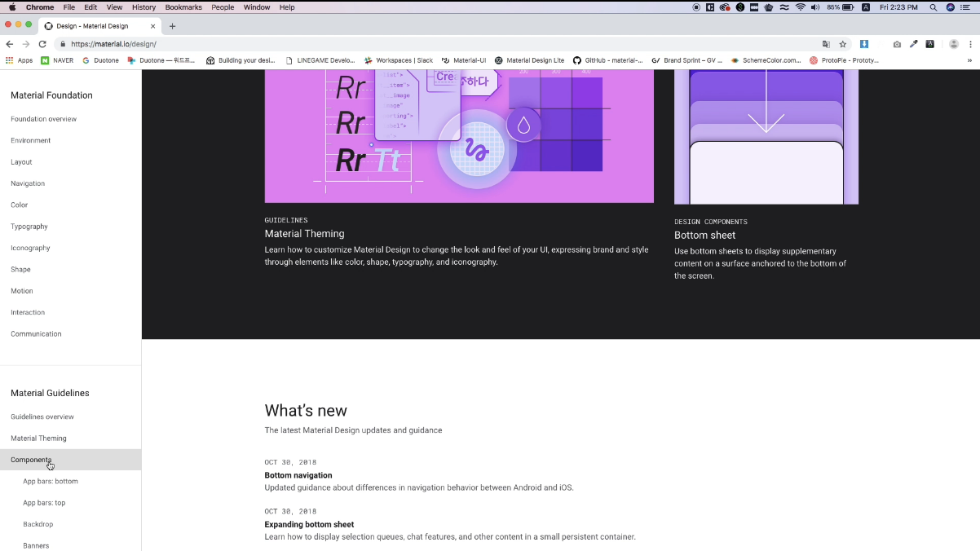Open the Bottom navigation update link
The height and width of the screenshot is (551, 980).
pyautogui.click(x=298, y=475)
